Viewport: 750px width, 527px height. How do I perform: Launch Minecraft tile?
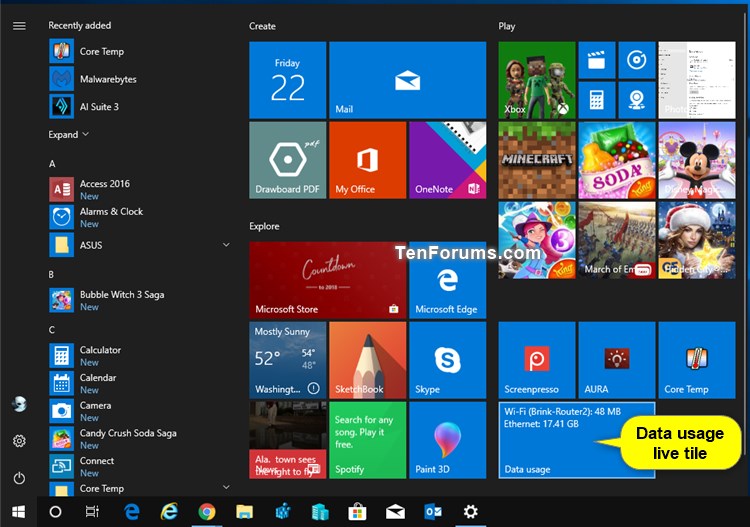[537, 160]
